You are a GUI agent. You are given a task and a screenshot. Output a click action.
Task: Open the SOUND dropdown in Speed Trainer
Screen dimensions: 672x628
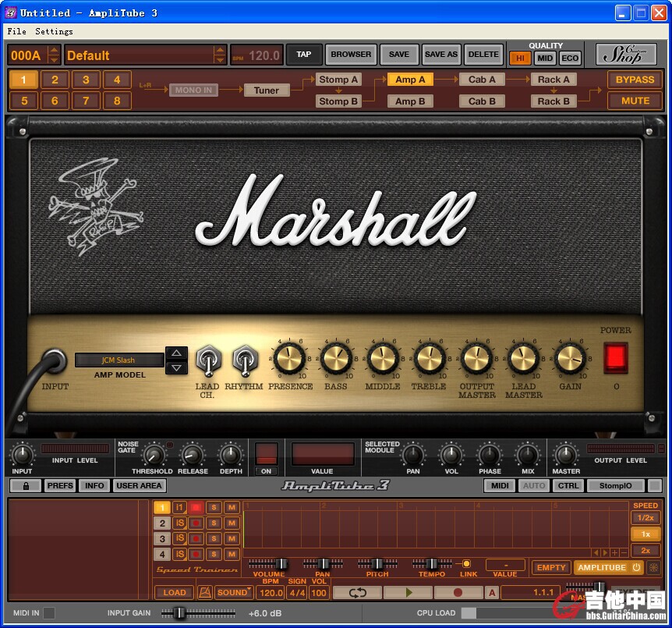[233, 592]
